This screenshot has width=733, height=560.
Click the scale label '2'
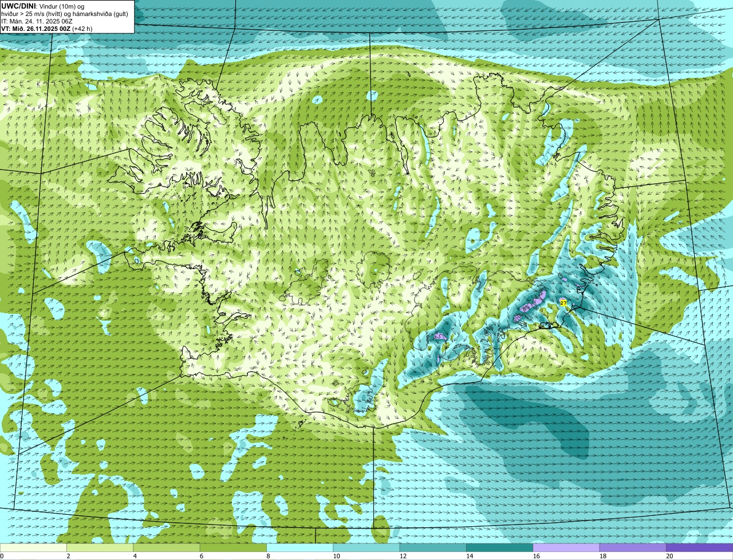[x=68, y=556]
